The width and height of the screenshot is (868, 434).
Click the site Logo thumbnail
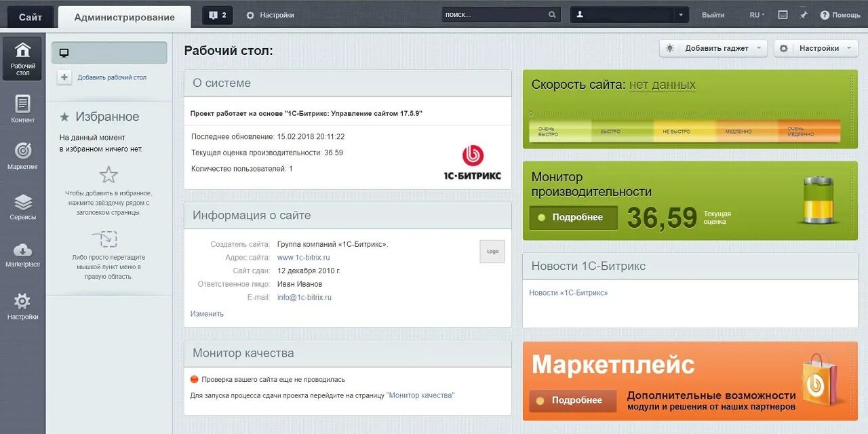[492, 252]
